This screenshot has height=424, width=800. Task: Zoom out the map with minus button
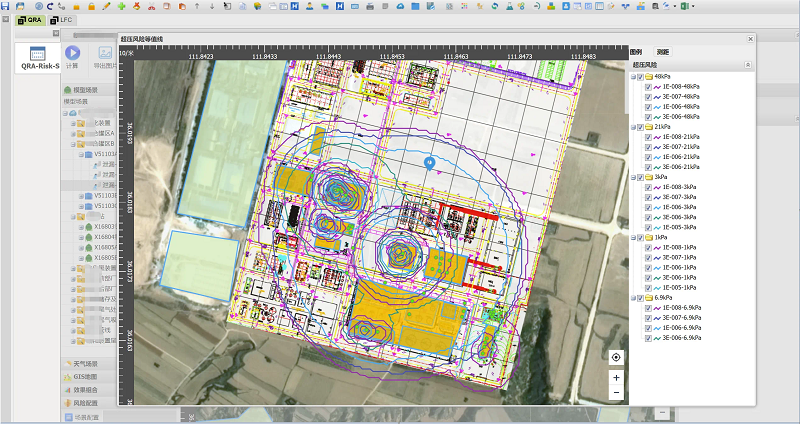click(616, 394)
